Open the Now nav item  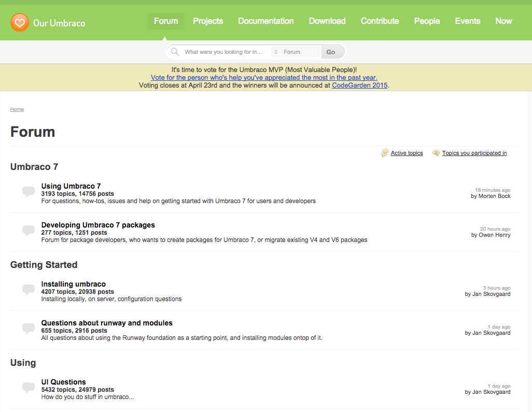(503, 21)
